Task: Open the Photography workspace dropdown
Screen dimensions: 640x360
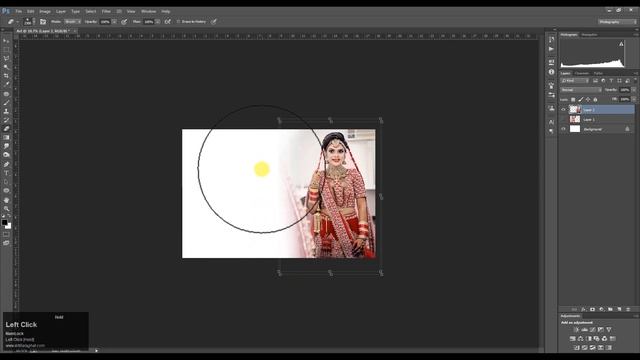Action: [x=617, y=22]
